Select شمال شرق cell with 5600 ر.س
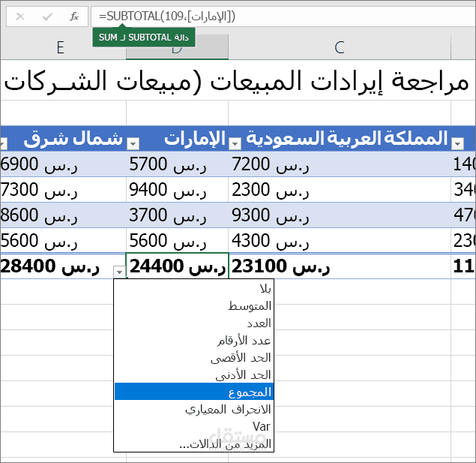The width and height of the screenshot is (476, 463). 63,241
